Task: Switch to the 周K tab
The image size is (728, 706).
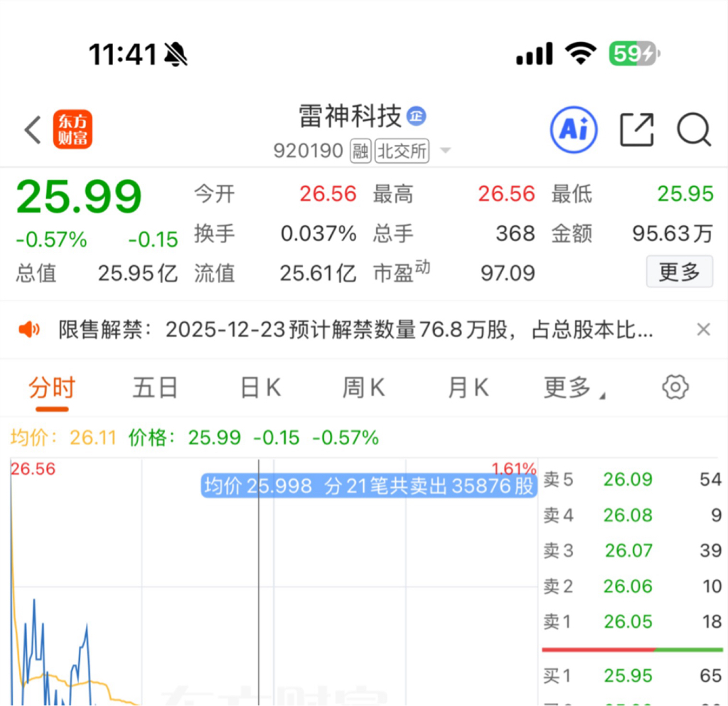Action: [363, 387]
